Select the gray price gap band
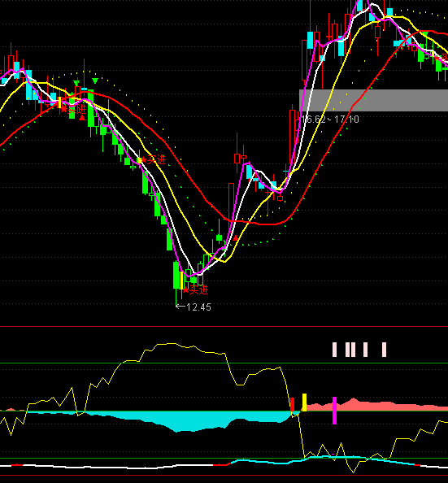This screenshot has height=483, width=448. [x=373, y=100]
